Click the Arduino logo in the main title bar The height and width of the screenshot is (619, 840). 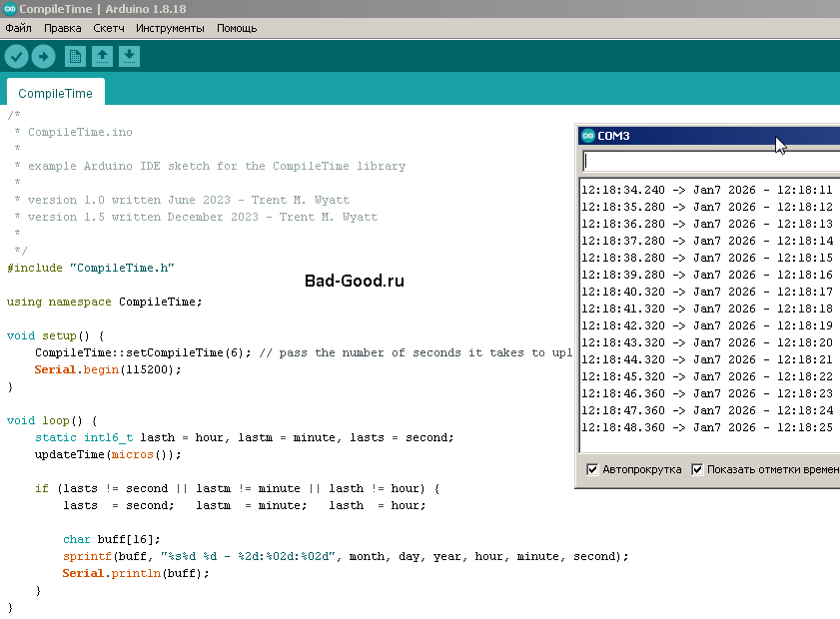(x=9, y=9)
